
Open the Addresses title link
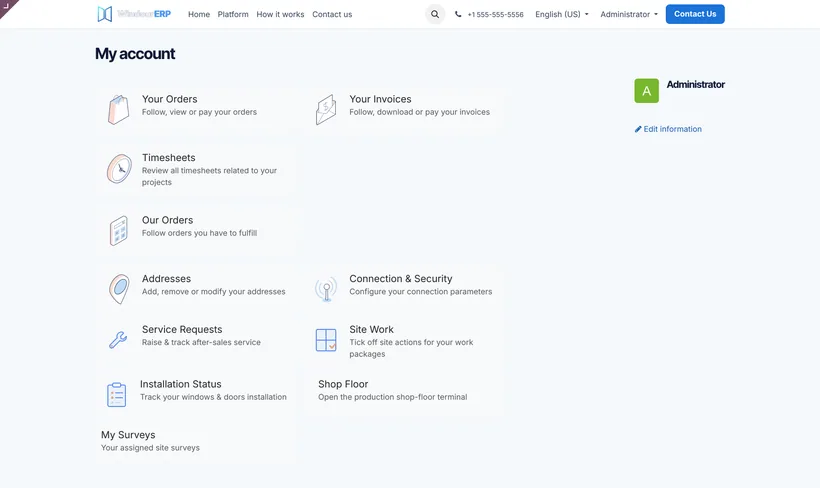(x=166, y=278)
